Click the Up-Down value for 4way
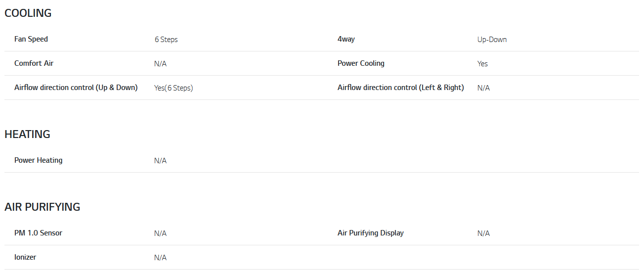The image size is (644, 277). 492,40
